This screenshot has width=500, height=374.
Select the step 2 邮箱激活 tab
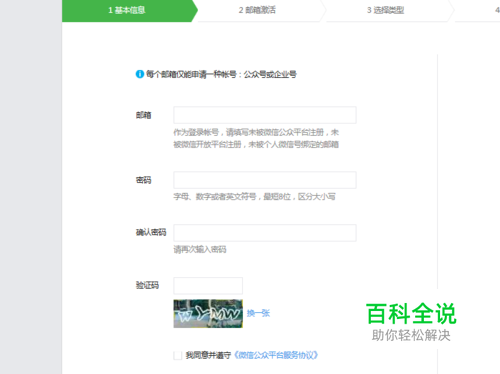[x=257, y=10]
